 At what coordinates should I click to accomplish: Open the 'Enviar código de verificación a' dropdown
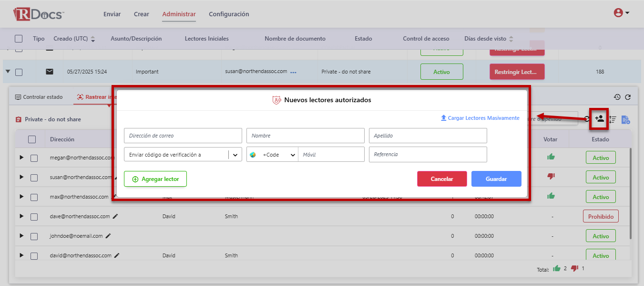(183, 155)
